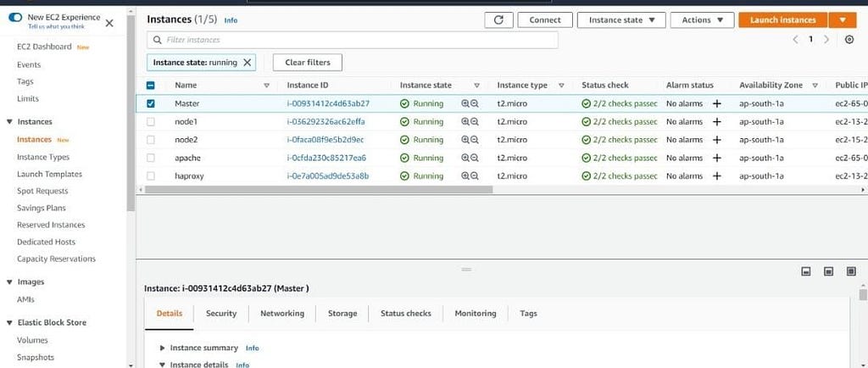
Task: Open the Info link beside Instances heading
Action: click(x=231, y=20)
